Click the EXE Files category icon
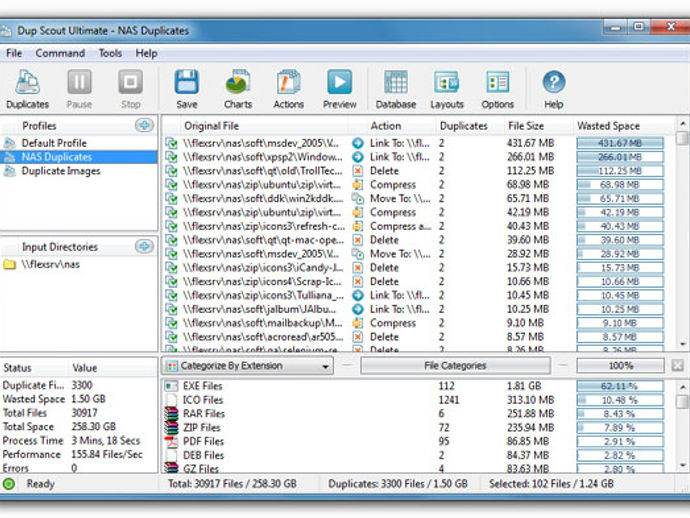This screenshot has width=690, height=518. 171,386
